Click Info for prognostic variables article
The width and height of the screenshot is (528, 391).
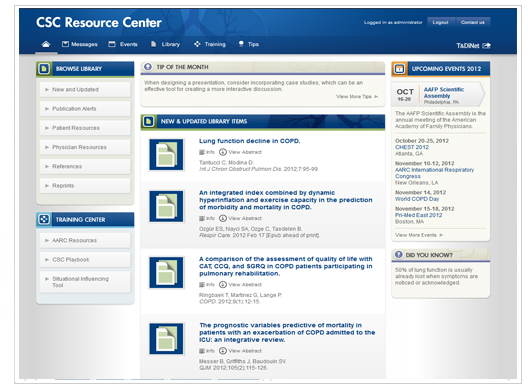(x=207, y=351)
